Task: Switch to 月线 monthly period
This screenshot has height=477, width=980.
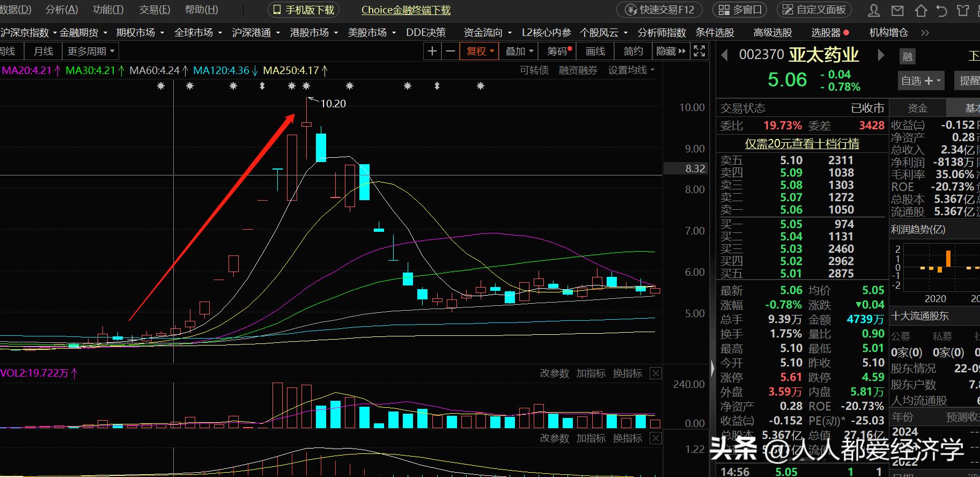Action: tap(43, 52)
